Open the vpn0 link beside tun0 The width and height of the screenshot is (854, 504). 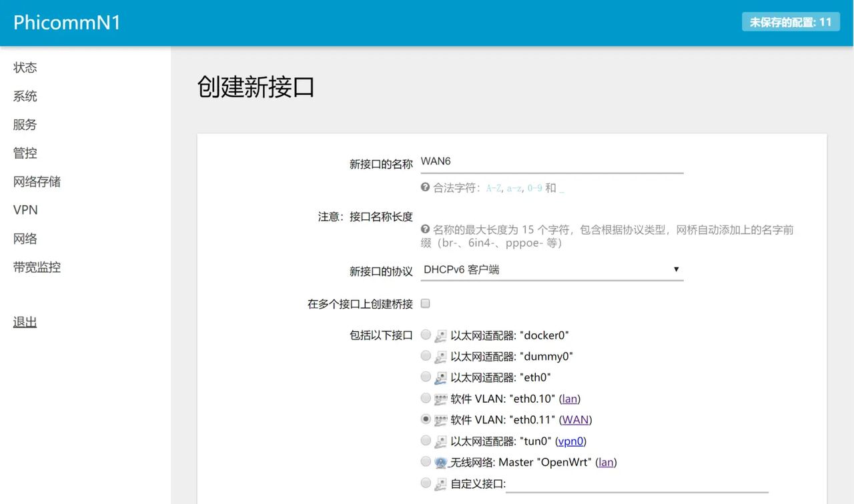pos(570,441)
